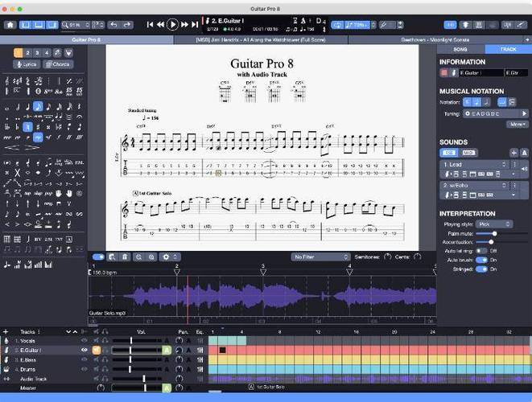Insert the treble clef symbol
This screenshot has width=532, height=402.
coord(7,81)
